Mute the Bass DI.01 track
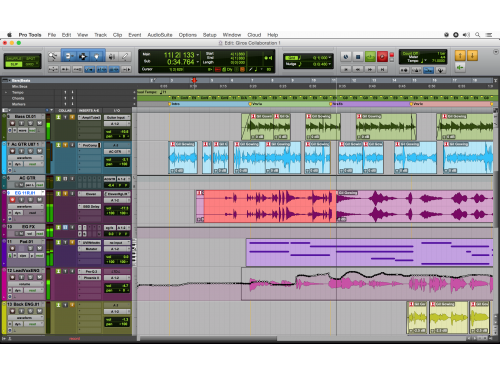Screen dimensions: 500x375 point(39,124)
